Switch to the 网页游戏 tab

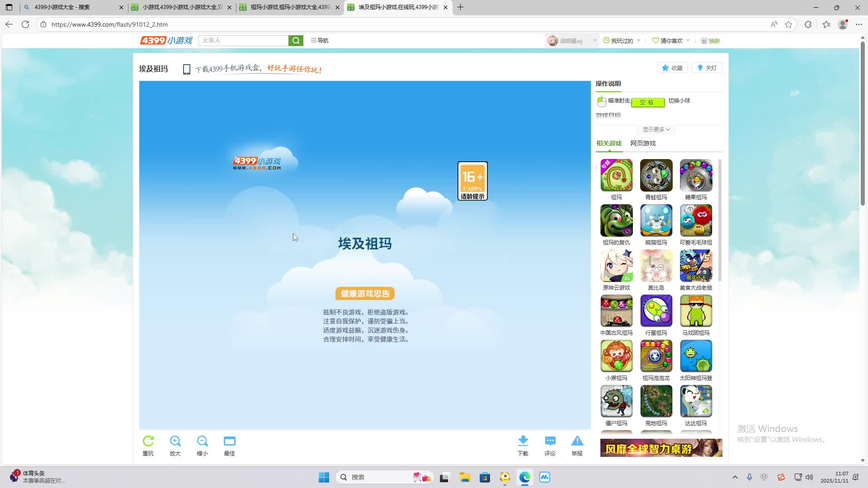click(643, 143)
